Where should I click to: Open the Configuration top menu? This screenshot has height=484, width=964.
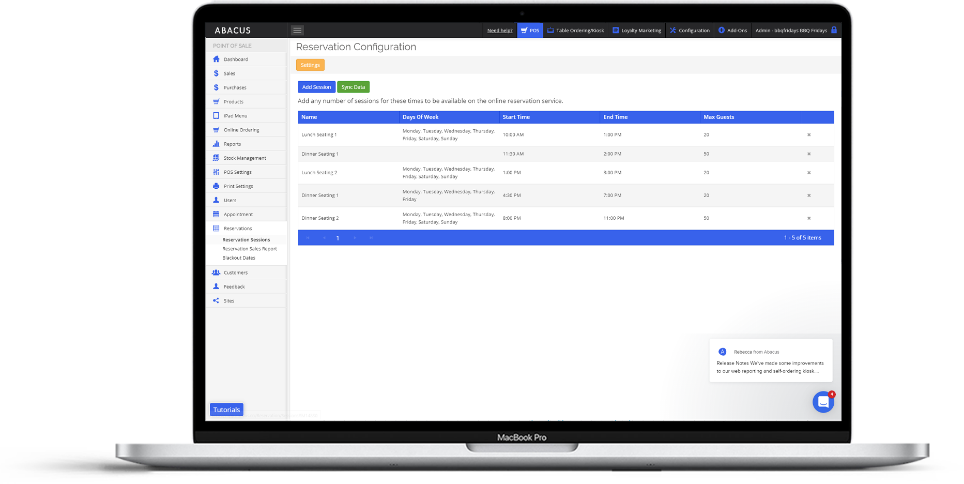[x=689, y=30]
